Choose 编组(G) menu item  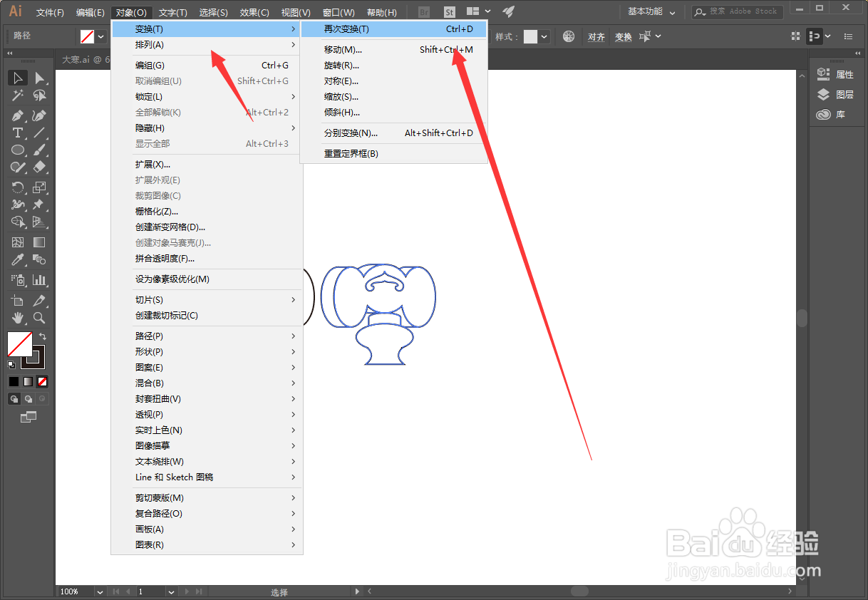207,66
